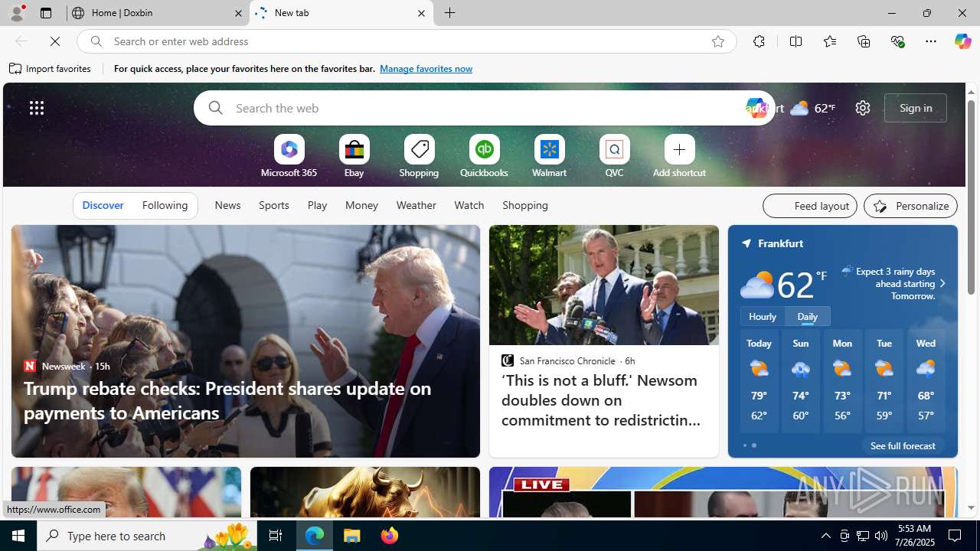Select Wednesday's forecast column
The image size is (980, 551).
[926, 381]
